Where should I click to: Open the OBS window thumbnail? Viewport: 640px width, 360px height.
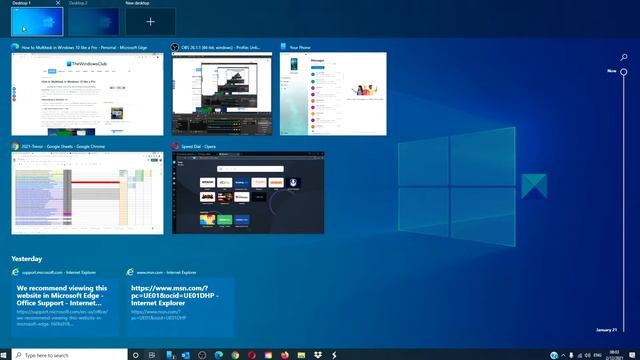[222, 94]
